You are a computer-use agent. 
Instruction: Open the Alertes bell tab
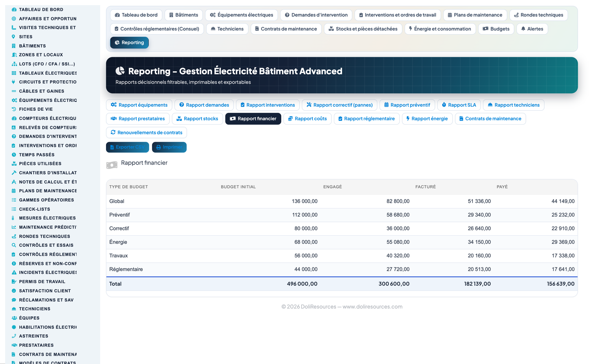point(532,29)
